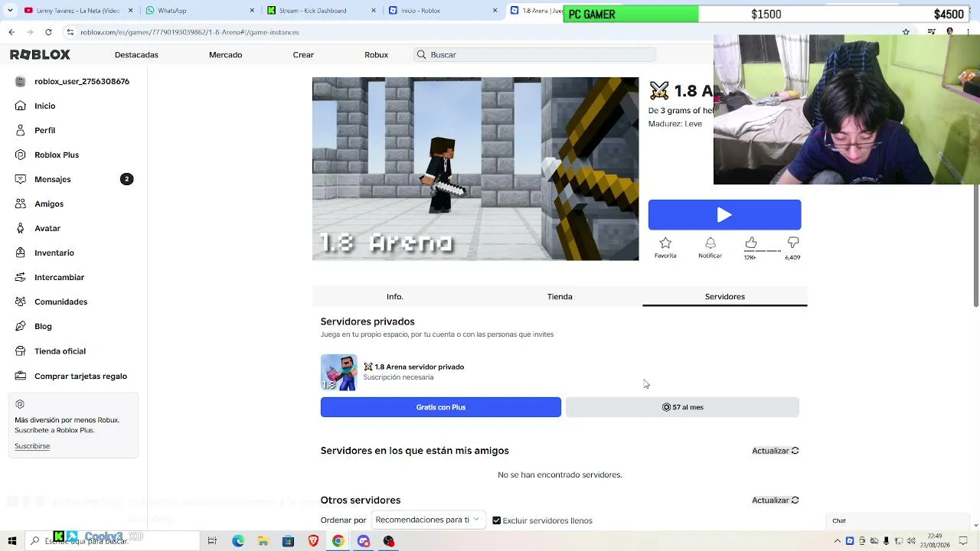The image size is (980, 551).
Task: Click the browser address bar URL
Action: click(x=190, y=32)
